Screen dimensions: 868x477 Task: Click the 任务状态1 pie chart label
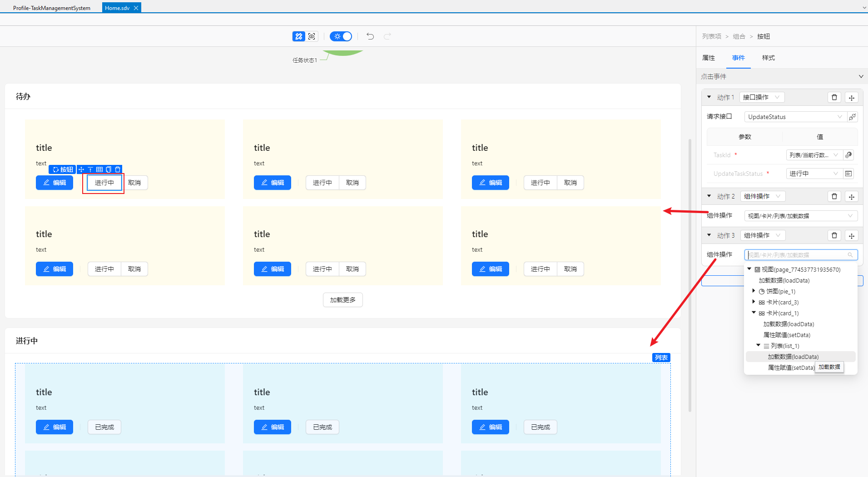[305, 60]
